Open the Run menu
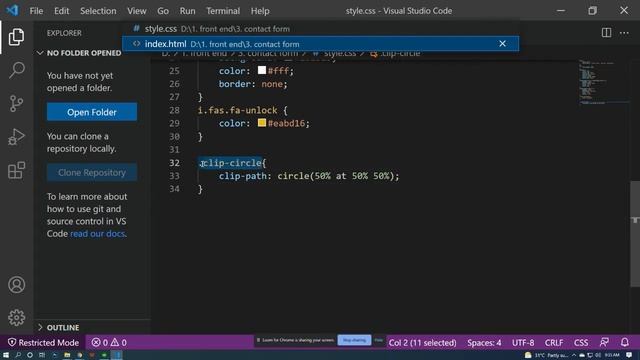 (187, 11)
